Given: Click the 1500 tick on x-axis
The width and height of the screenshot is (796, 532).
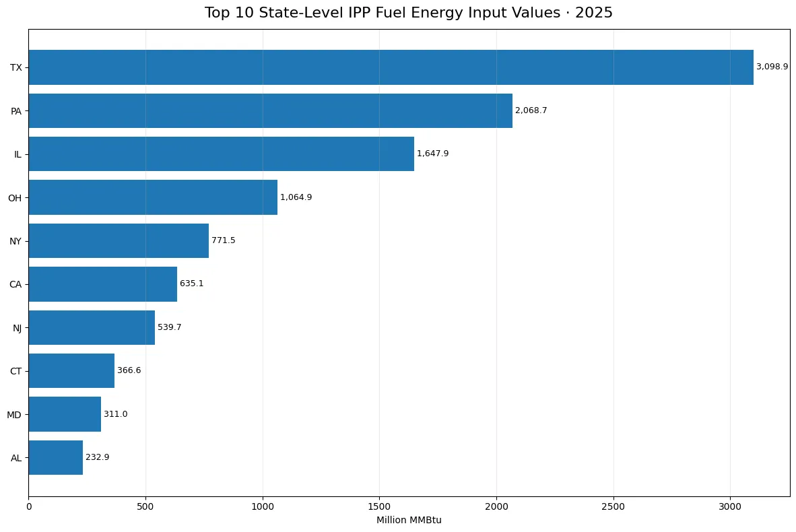Looking at the screenshot, I should [x=380, y=506].
